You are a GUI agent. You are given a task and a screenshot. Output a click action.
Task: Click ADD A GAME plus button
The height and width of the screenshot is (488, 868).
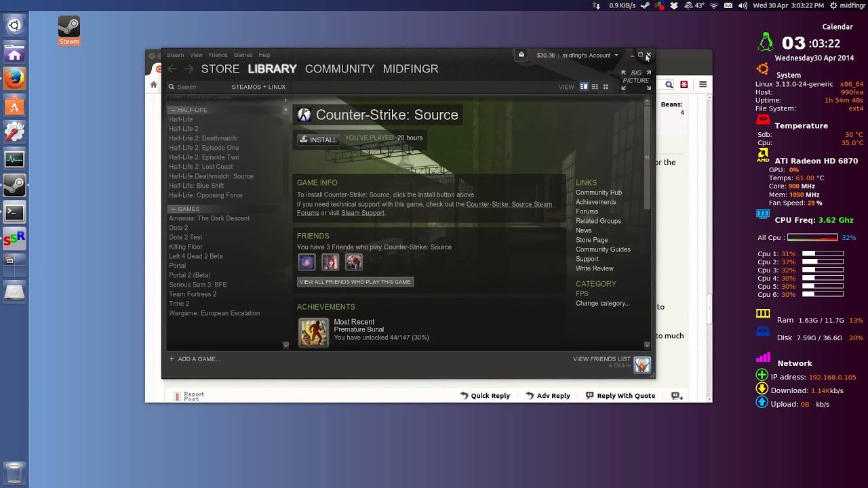172,359
